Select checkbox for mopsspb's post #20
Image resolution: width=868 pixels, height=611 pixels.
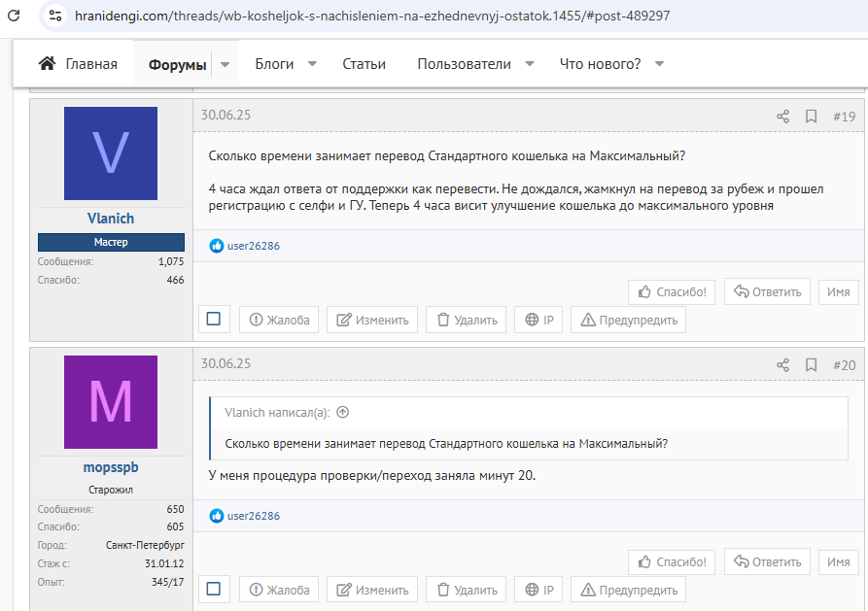pyautogui.click(x=214, y=589)
